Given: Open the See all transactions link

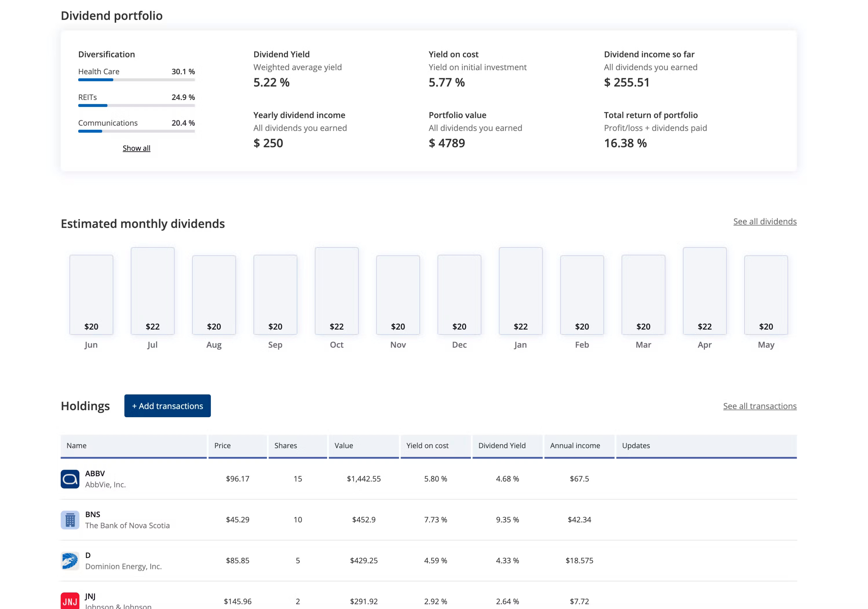Looking at the screenshot, I should pos(760,406).
